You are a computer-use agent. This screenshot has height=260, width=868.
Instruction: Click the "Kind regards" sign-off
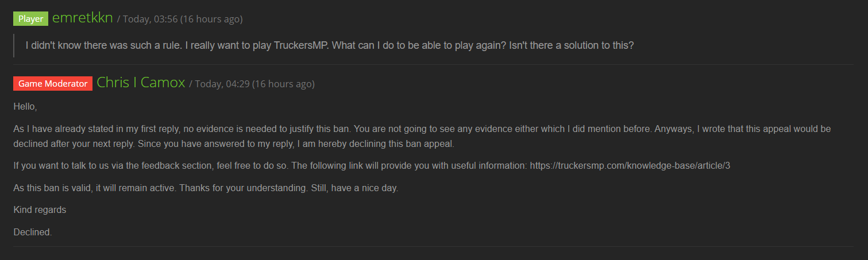(x=40, y=210)
